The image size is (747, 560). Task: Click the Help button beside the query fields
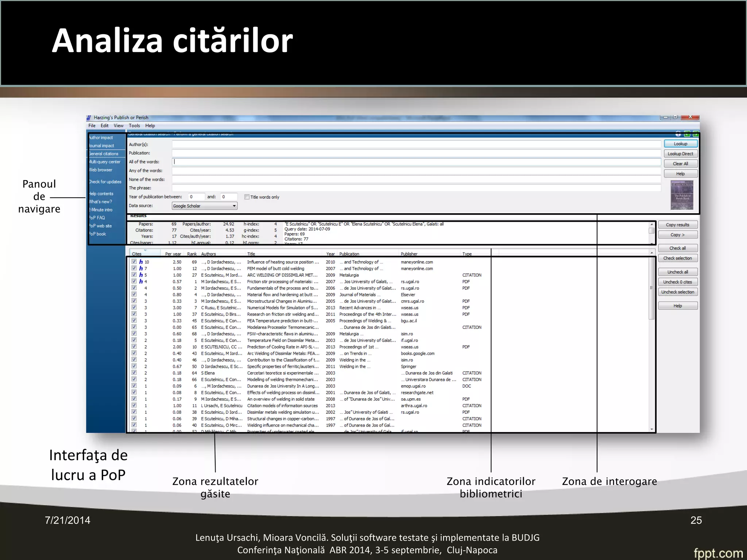click(x=681, y=174)
